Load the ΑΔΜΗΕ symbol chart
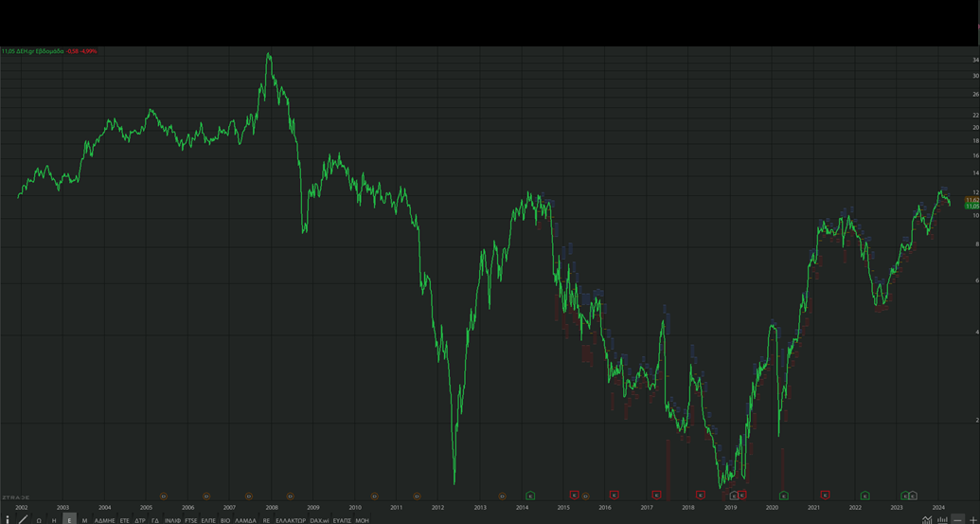Screen dimensions: 980x524 coord(105,520)
